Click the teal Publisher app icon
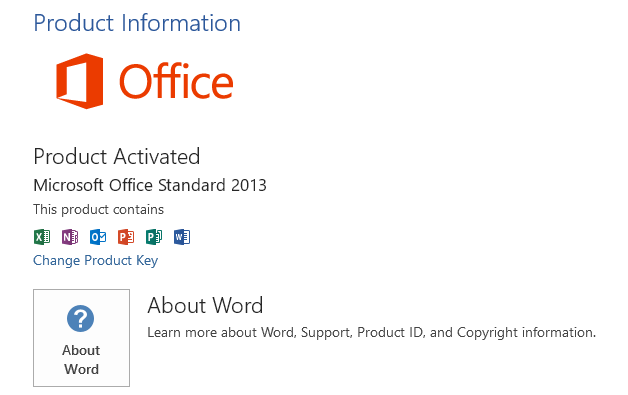Screen dimensions: 628x395 pyautogui.click(x=154, y=237)
